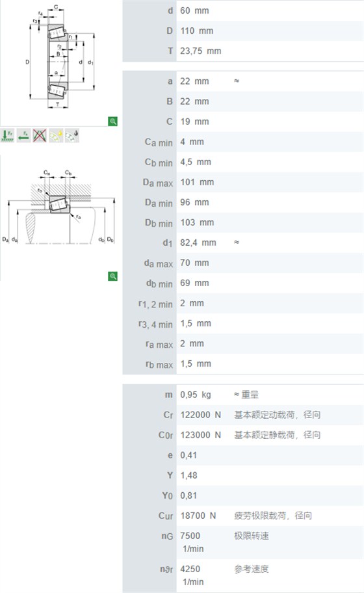Click the width T 23,75 mm row
The height and width of the screenshot is (593, 364).
[243, 51]
